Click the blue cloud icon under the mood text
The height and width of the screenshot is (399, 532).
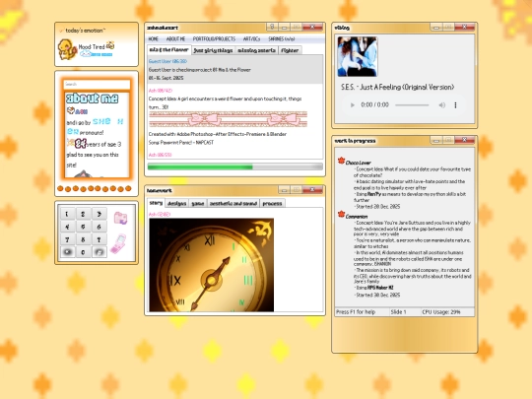[x=85, y=54]
